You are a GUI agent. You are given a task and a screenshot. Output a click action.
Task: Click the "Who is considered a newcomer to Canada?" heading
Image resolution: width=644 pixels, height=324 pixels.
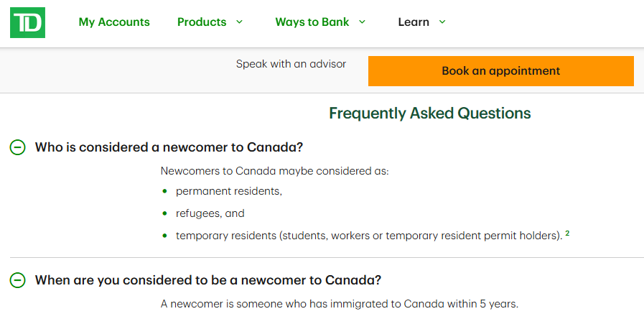(x=169, y=147)
